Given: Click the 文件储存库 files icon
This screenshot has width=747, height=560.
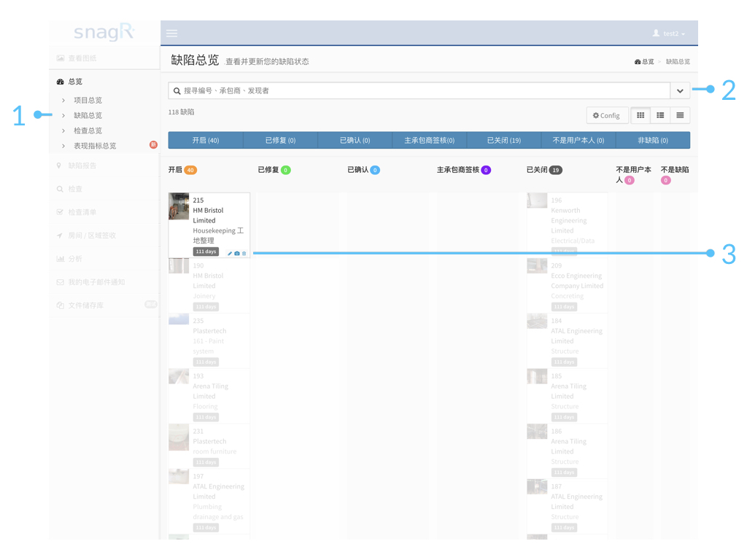Looking at the screenshot, I should 60,306.
